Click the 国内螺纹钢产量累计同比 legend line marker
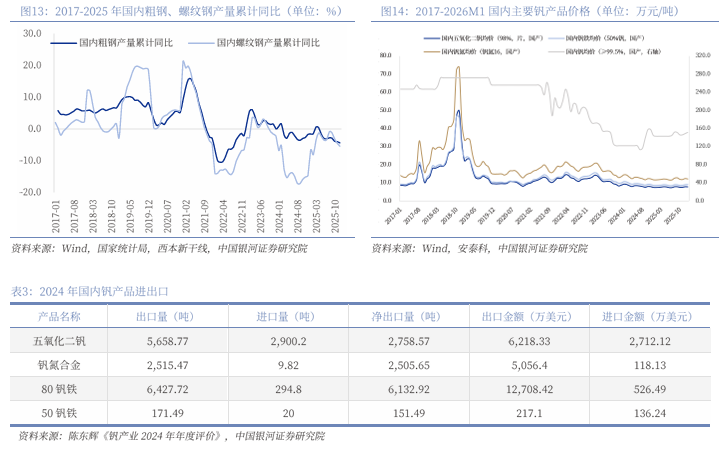 pos(201,44)
